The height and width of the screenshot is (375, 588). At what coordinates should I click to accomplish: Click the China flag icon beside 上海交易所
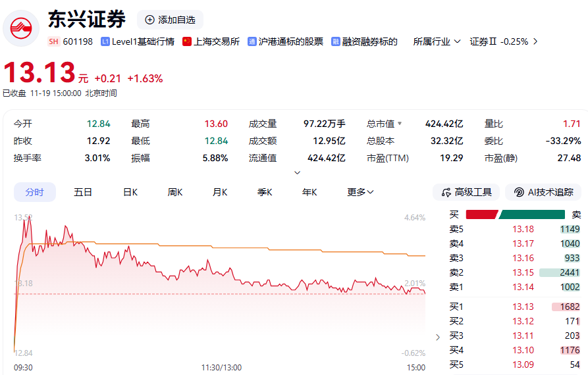tap(187, 41)
